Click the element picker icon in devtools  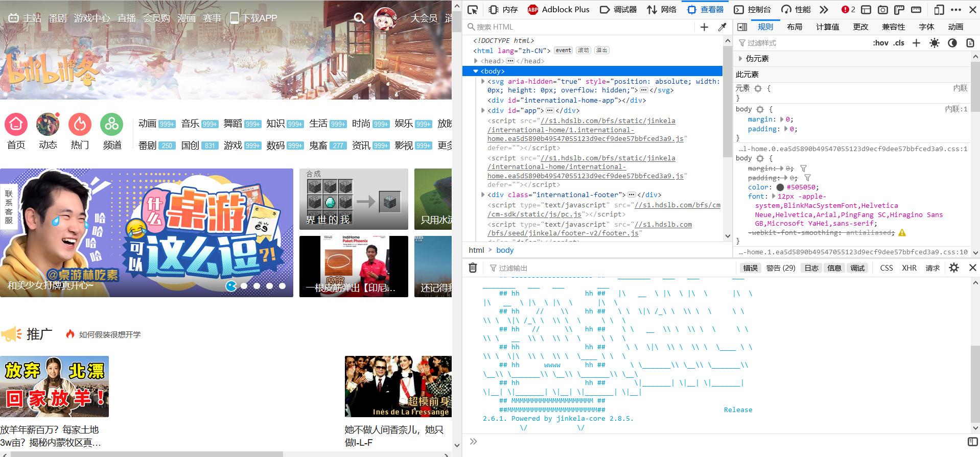[473, 10]
